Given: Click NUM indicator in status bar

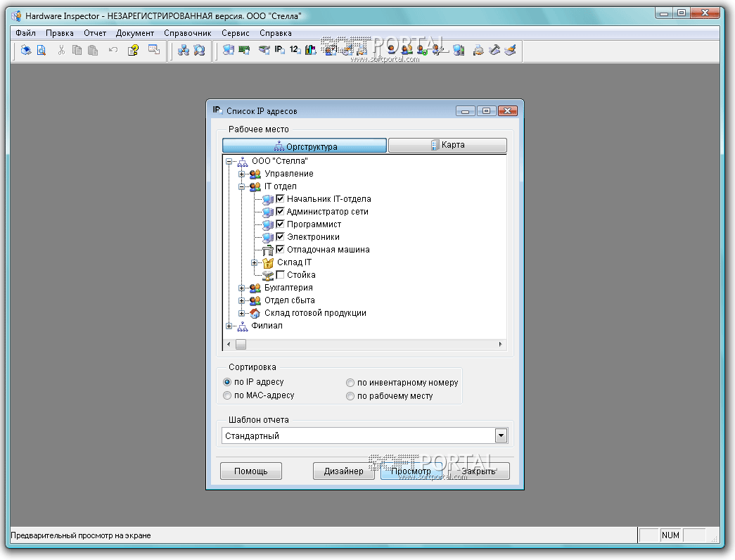Looking at the screenshot, I should click(x=670, y=535).
